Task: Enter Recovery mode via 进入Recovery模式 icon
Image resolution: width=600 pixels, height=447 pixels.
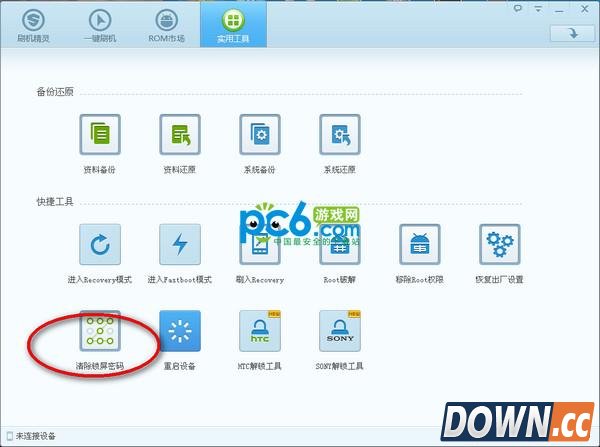Action: pyautogui.click(x=99, y=244)
